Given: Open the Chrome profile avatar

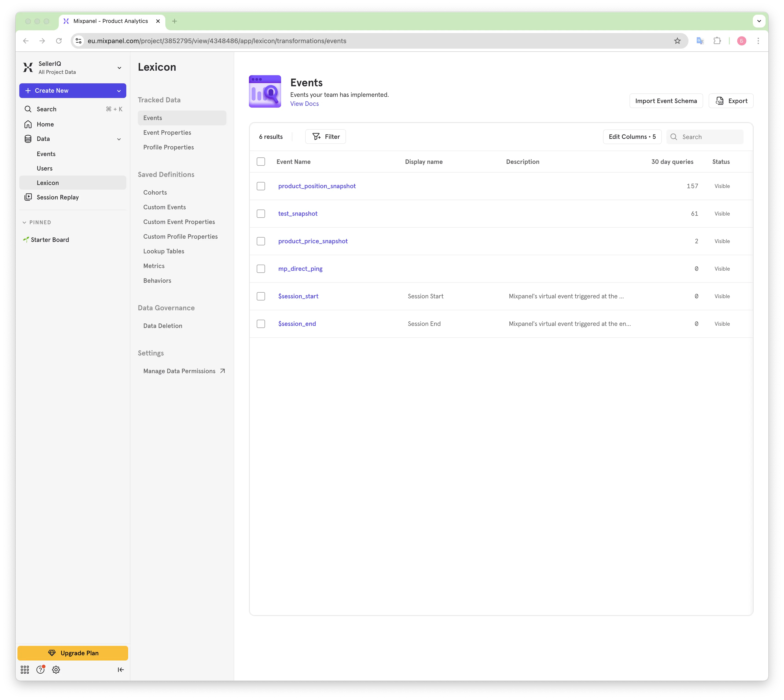Looking at the screenshot, I should (741, 41).
